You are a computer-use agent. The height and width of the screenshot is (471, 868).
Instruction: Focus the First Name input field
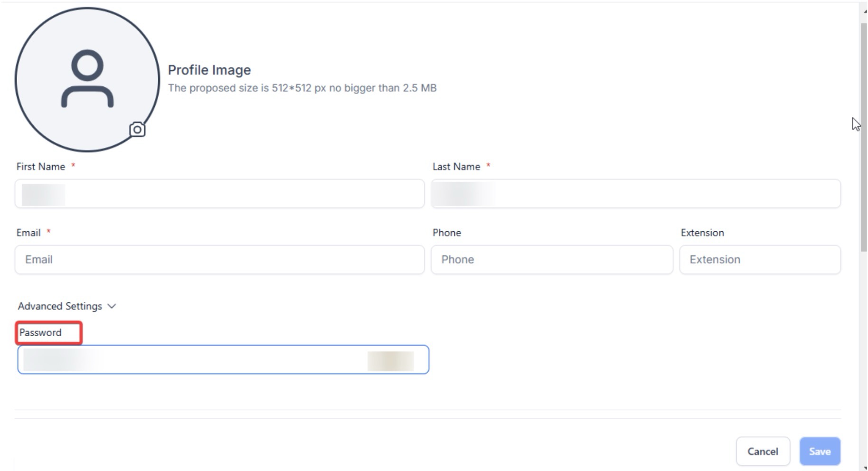[219, 194]
